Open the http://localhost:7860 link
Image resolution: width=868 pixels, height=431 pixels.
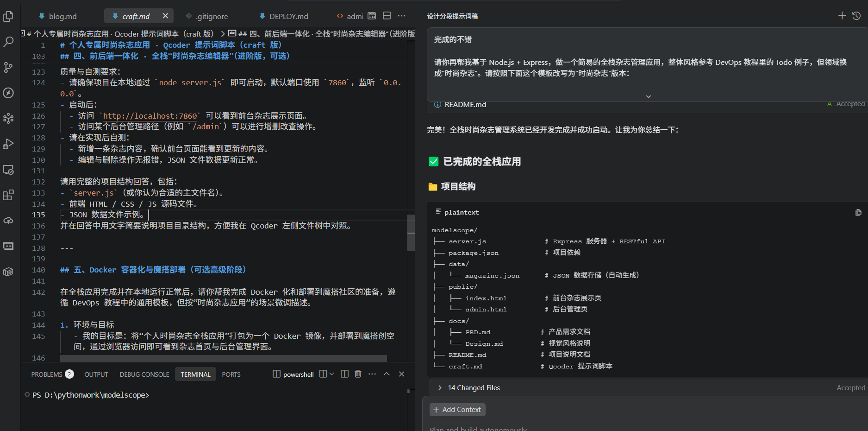(149, 115)
